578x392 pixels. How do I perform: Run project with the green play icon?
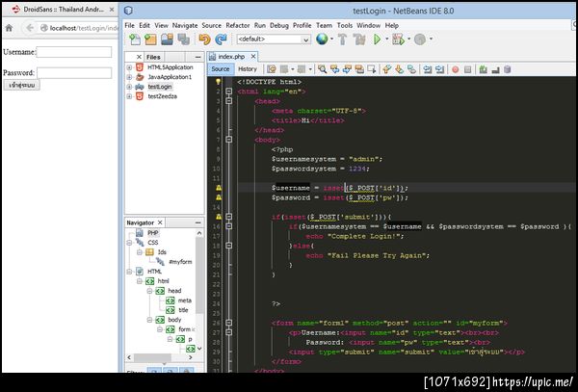point(377,39)
